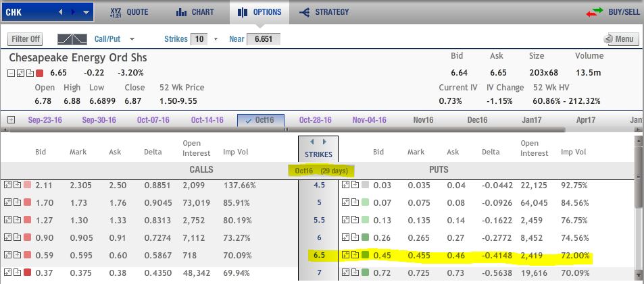The height and width of the screenshot is (284, 644).
Task: Open the trade icon for the 0.03 bid put
Action: click(x=345, y=185)
